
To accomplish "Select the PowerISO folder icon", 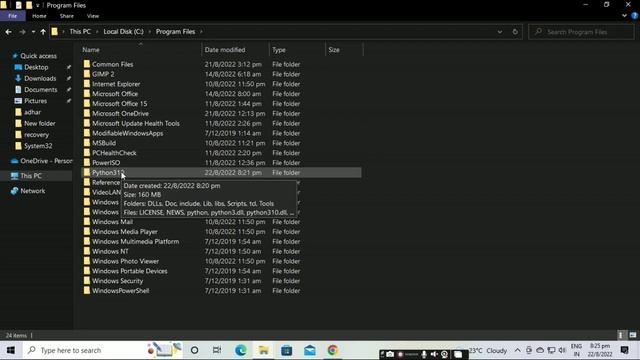I will pos(87,162).
